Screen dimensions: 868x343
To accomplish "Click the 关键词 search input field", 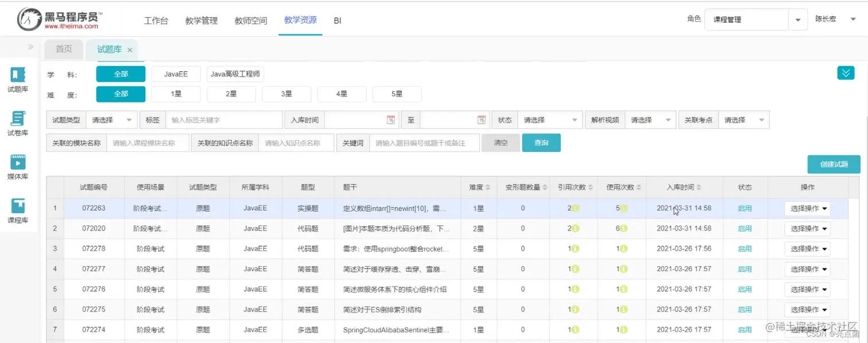I will tap(424, 143).
